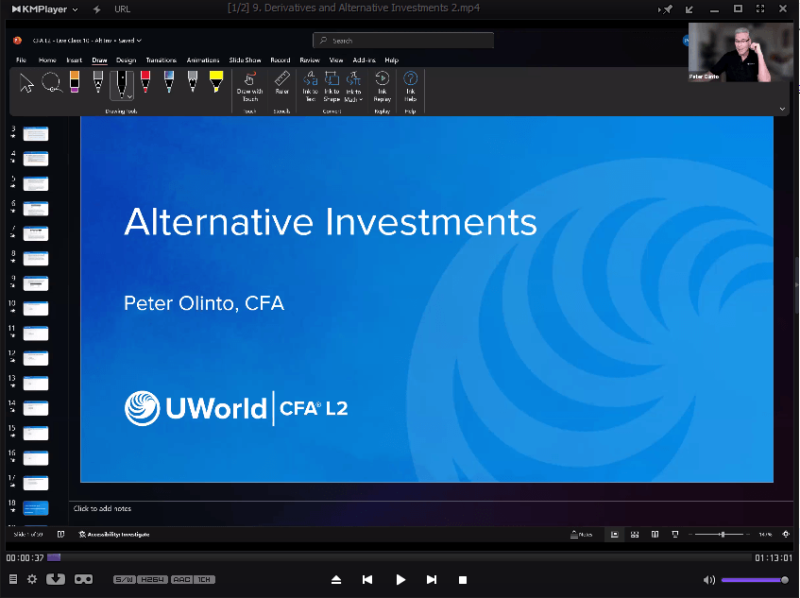Select the arrow Select tool in Draw ribbon
The height and width of the screenshot is (598, 800).
point(27,83)
